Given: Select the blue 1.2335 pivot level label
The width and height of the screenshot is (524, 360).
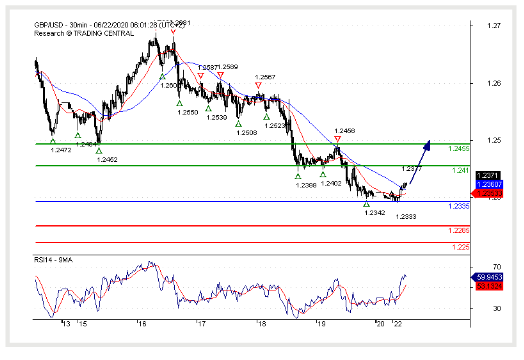Looking at the screenshot, I should tap(459, 206).
